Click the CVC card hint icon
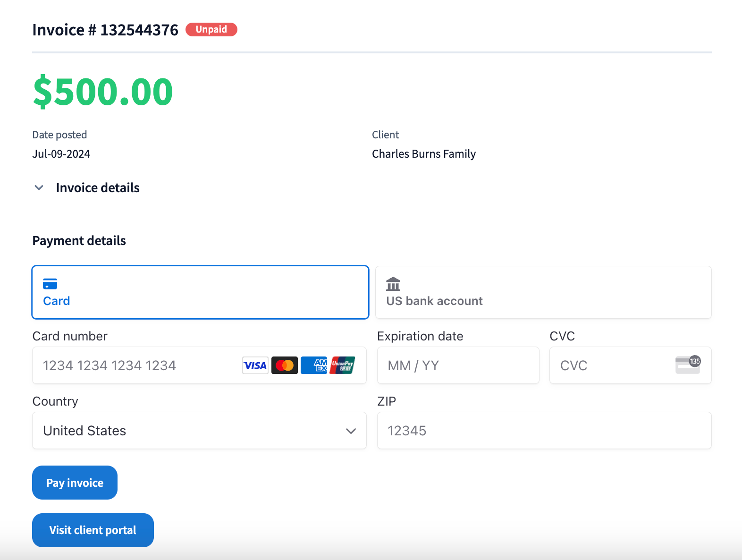This screenshot has width=742, height=560. click(688, 365)
